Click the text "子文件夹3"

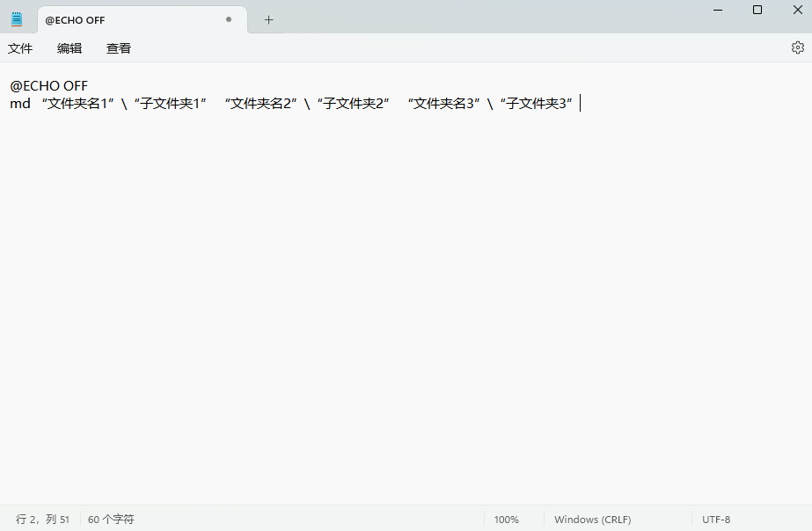[x=536, y=104]
